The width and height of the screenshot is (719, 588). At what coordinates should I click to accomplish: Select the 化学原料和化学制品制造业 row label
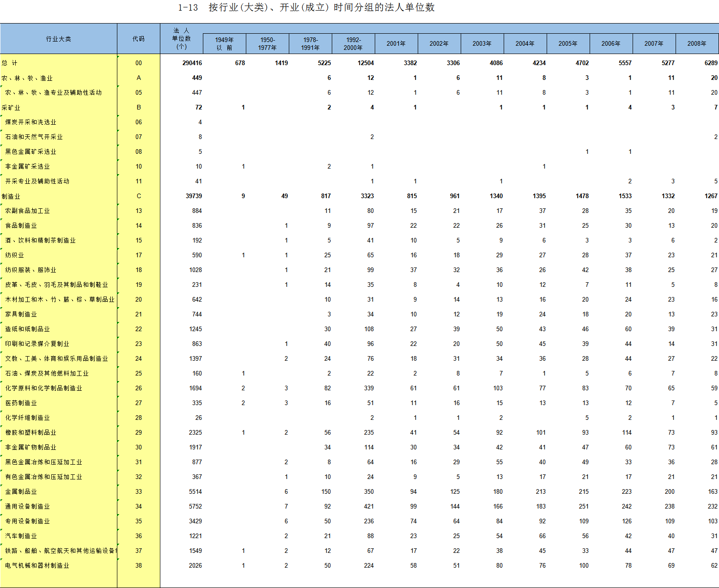pyautogui.click(x=44, y=388)
